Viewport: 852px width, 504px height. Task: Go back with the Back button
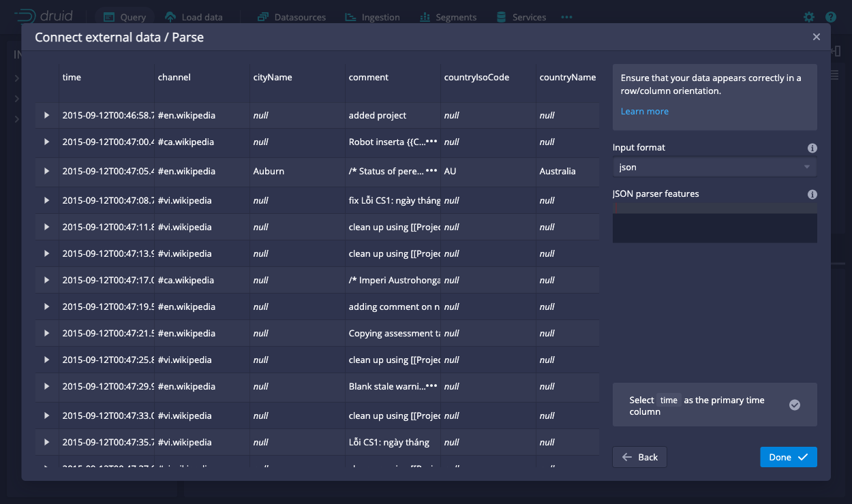(639, 457)
